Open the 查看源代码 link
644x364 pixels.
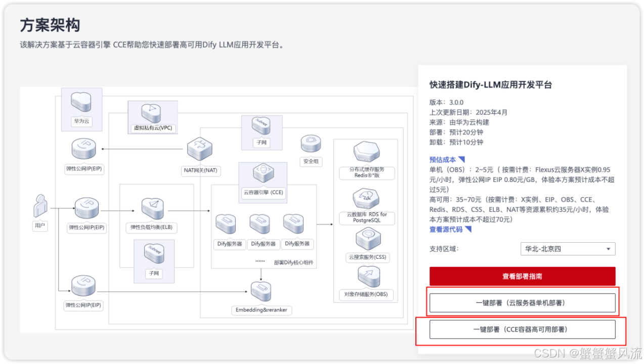(446, 230)
